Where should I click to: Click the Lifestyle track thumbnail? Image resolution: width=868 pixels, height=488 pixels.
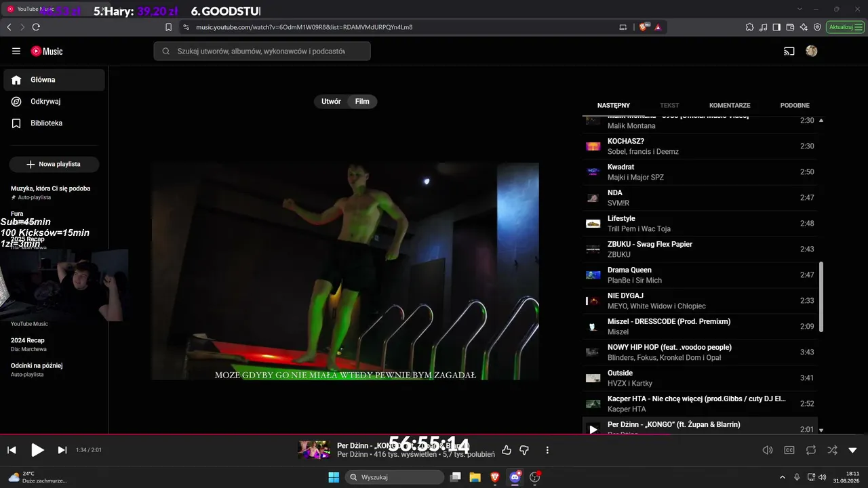tap(593, 224)
